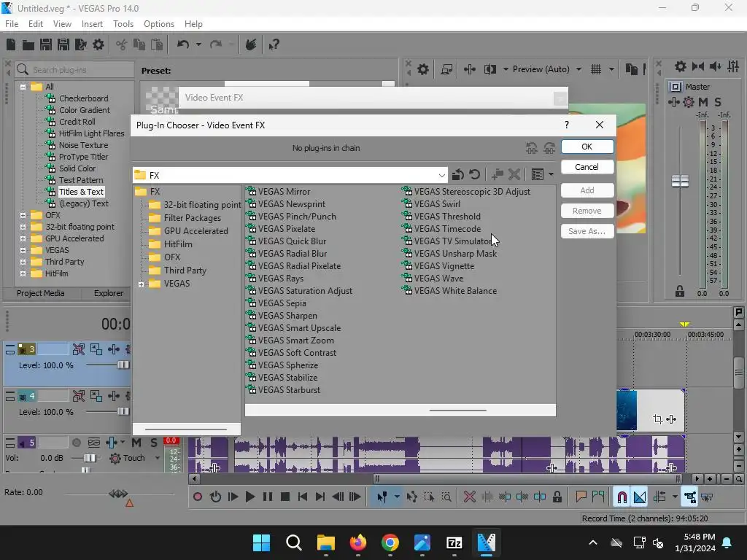Expand the HitFilm node in left tree
Screen dimensions: 747x560
(x=23, y=274)
